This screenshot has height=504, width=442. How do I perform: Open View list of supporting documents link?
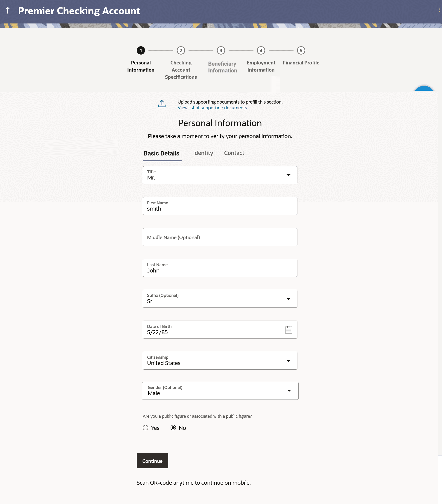[212, 108]
